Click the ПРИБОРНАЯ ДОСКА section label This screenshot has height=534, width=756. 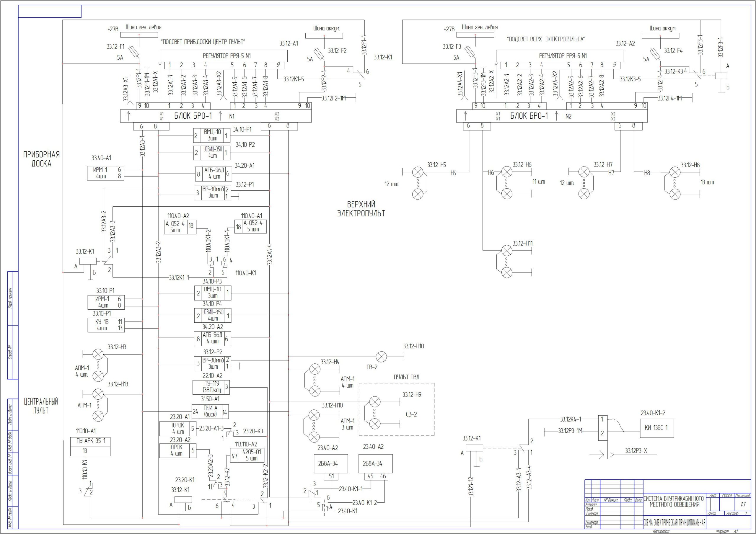pos(41,159)
